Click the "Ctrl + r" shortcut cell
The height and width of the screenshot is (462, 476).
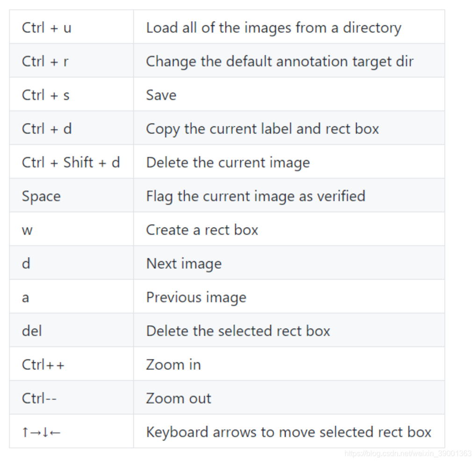pyautogui.click(x=45, y=61)
